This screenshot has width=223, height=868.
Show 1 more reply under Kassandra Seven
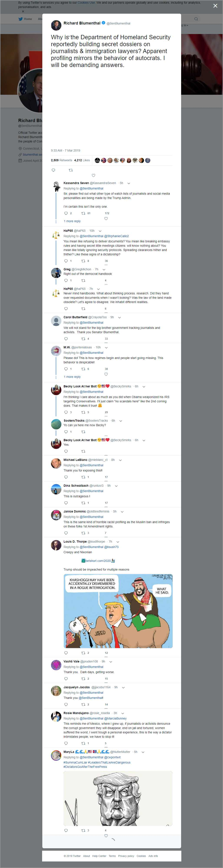pos(72,221)
